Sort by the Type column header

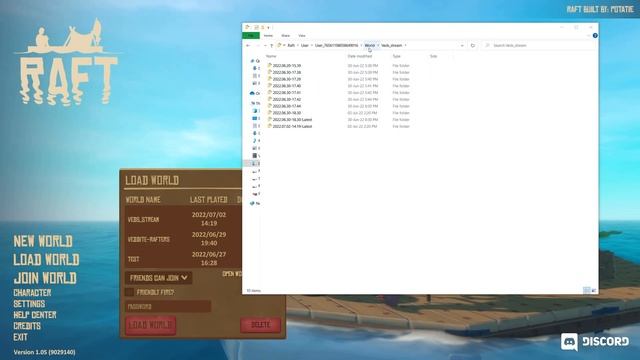(396, 56)
